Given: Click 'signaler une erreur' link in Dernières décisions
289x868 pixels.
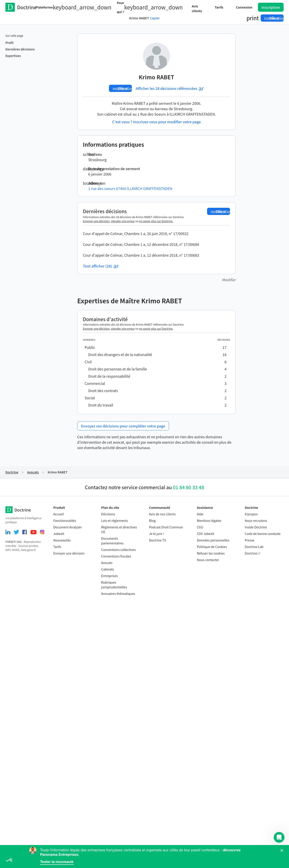Looking at the screenshot, I should pos(123,221).
